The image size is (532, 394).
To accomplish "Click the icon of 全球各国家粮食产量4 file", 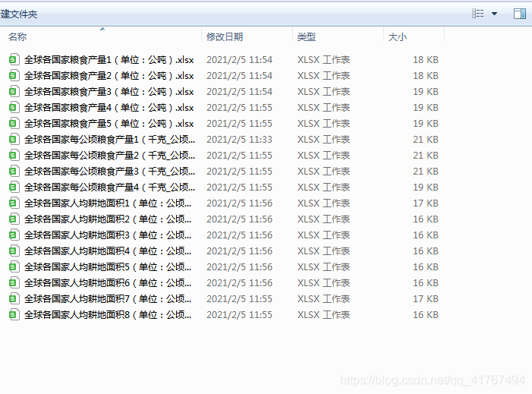I will (14, 108).
